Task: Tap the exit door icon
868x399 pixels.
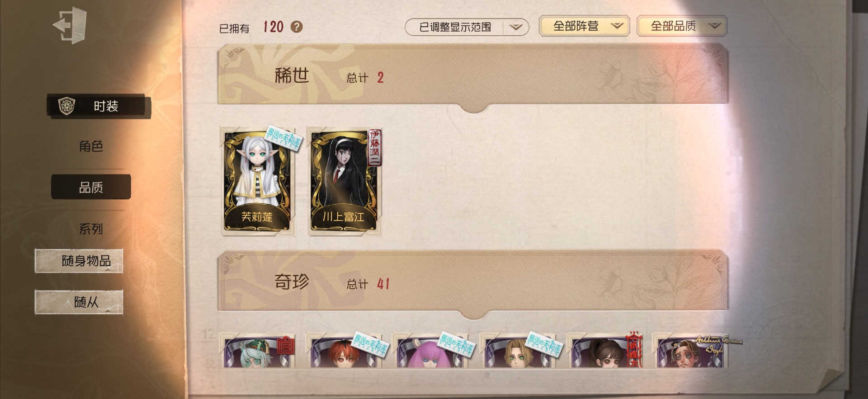Action: (x=70, y=25)
